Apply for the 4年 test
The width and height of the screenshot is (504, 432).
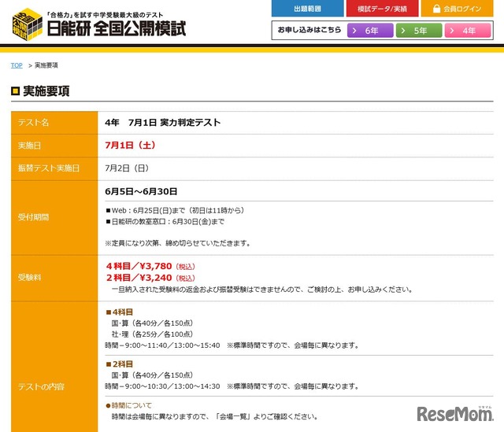[x=468, y=31]
